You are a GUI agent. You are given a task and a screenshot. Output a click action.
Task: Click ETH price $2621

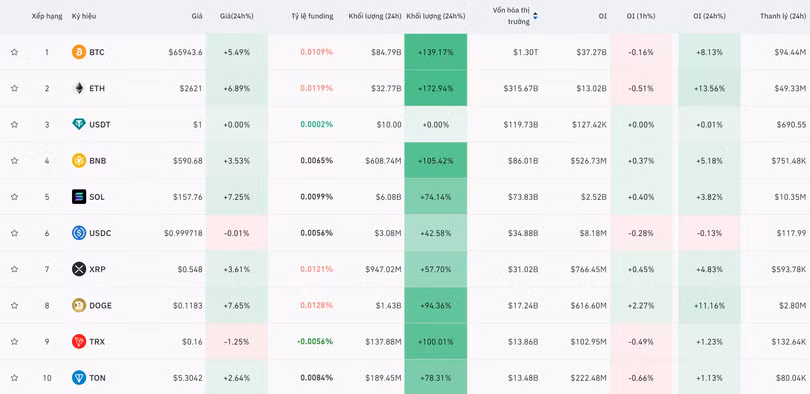191,88
